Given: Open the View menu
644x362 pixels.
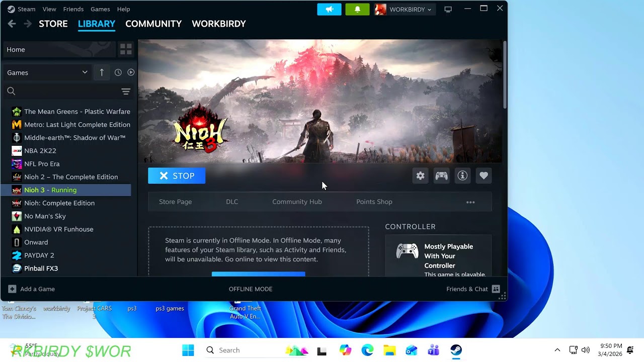Looking at the screenshot, I should 49,9.
